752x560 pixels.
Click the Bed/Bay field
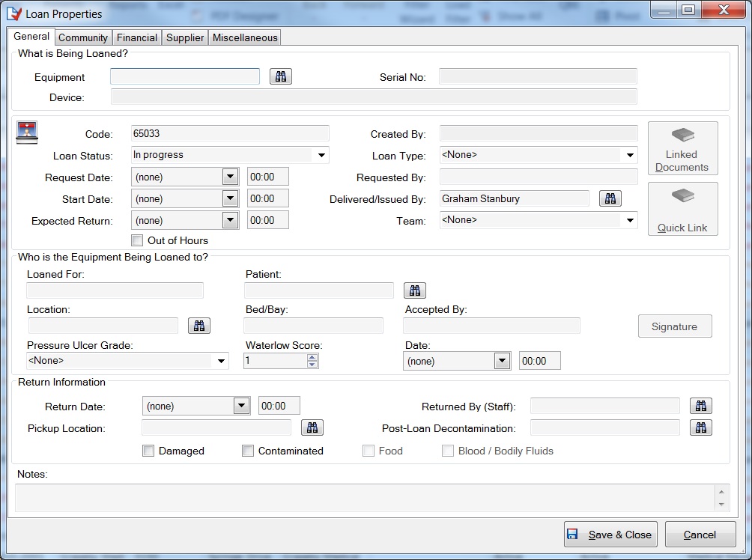[x=314, y=326]
